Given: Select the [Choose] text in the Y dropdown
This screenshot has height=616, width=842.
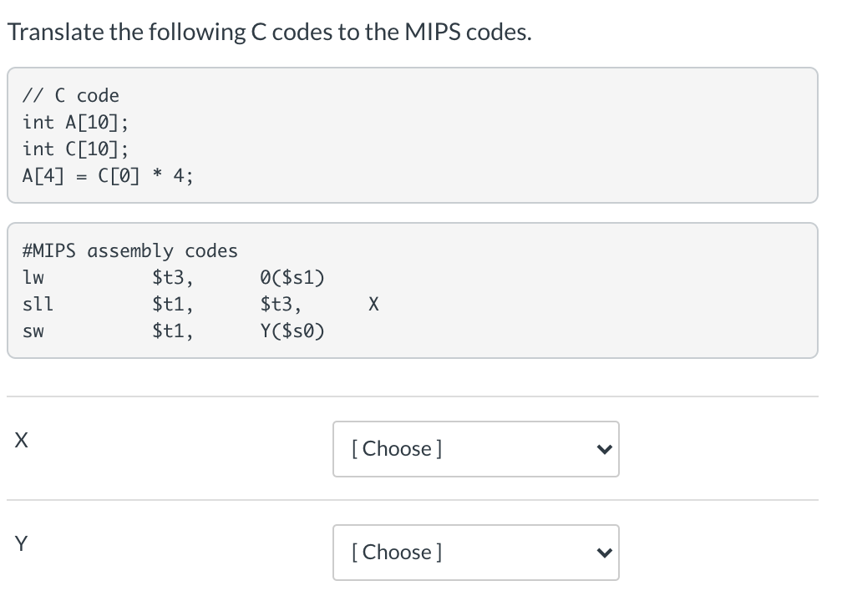Looking at the screenshot, I should click(x=397, y=553).
